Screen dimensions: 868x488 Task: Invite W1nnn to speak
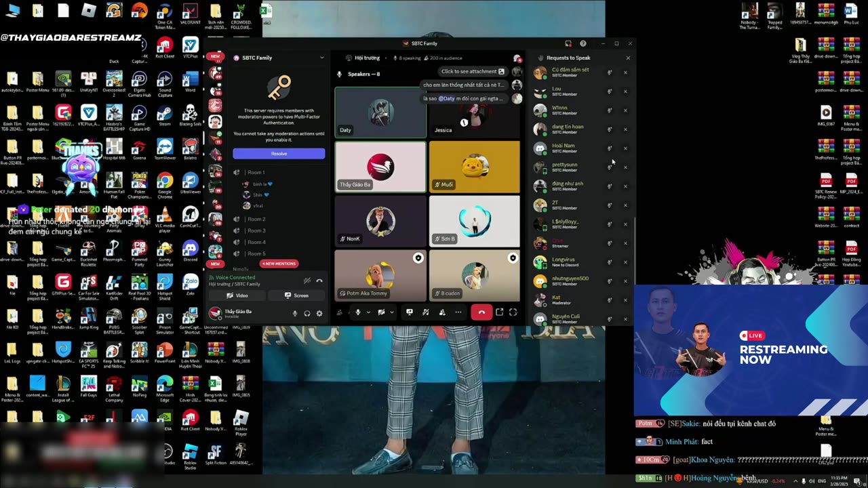[610, 110]
